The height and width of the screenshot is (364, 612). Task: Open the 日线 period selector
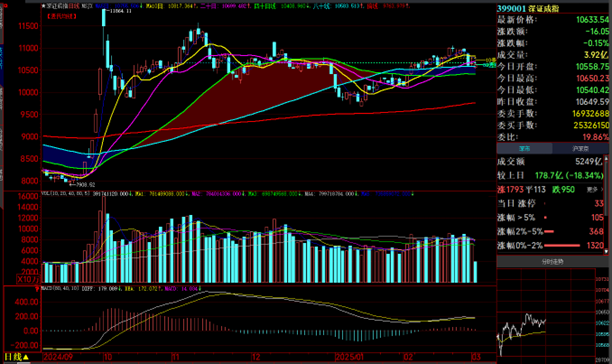16,357
